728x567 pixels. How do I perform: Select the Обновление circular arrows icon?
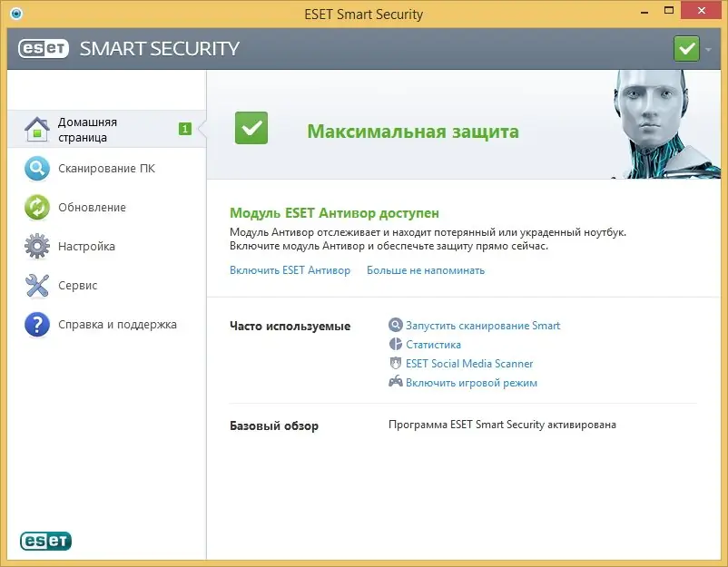tap(35, 207)
